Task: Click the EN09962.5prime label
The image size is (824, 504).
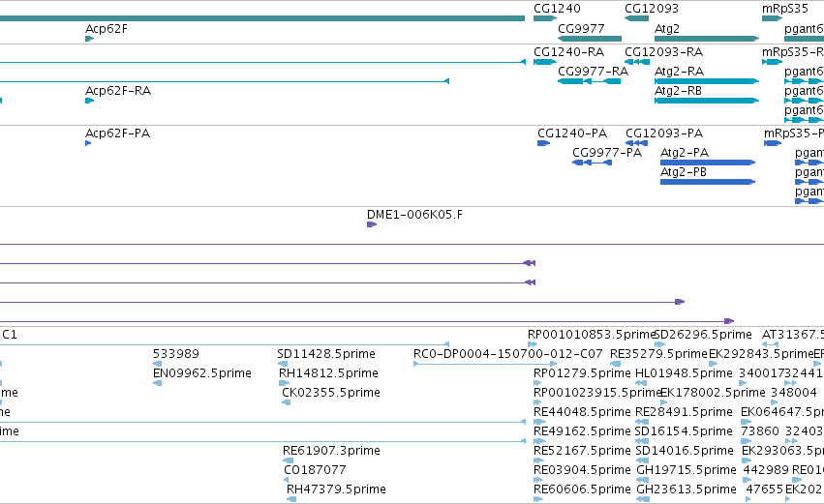Action: point(202,372)
